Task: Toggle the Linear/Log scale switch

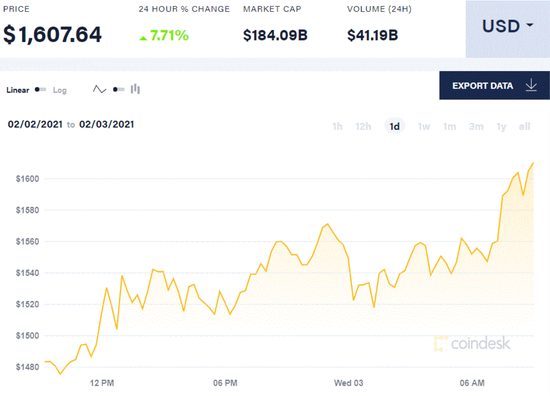Action: click(40, 89)
